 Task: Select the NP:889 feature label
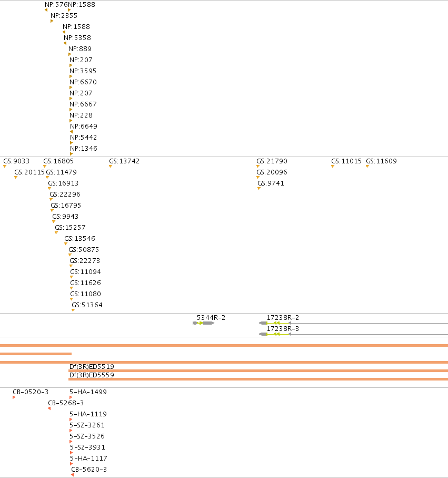pos(80,49)
